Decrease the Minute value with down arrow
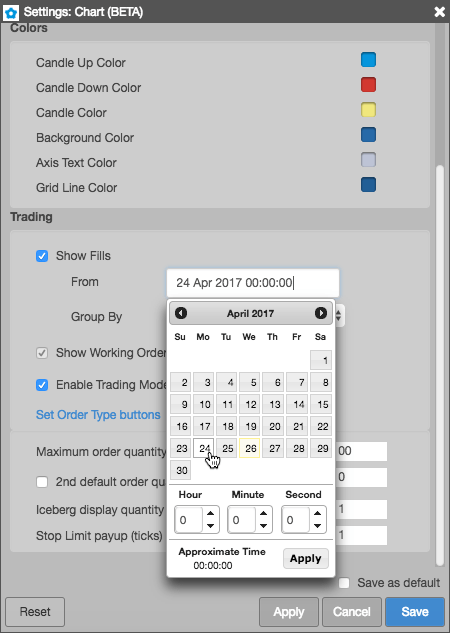 tap(264, 526)
